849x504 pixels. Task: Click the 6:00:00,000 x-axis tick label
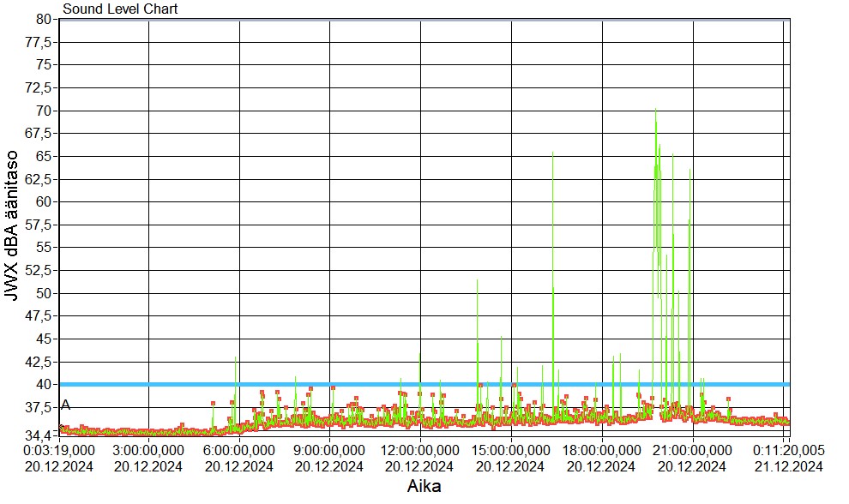coord(239,449)
